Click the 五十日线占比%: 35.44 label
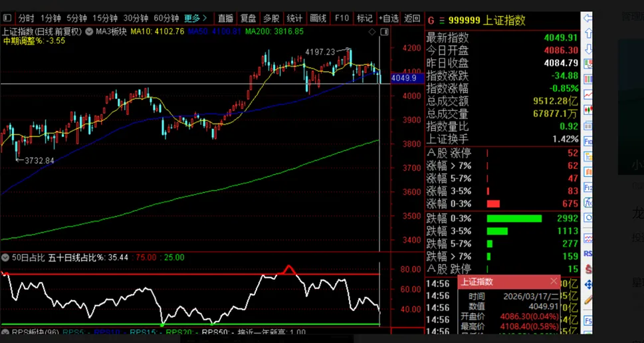644x343 pixels. [88, 257]
